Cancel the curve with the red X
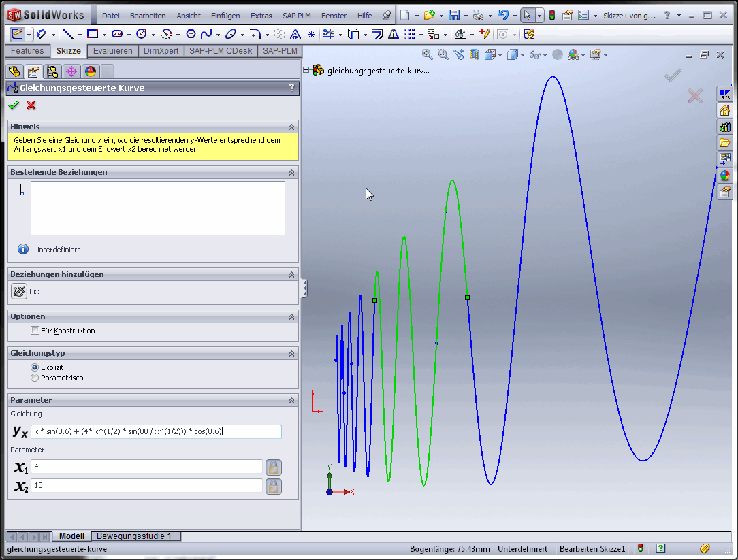 [31, 105]
